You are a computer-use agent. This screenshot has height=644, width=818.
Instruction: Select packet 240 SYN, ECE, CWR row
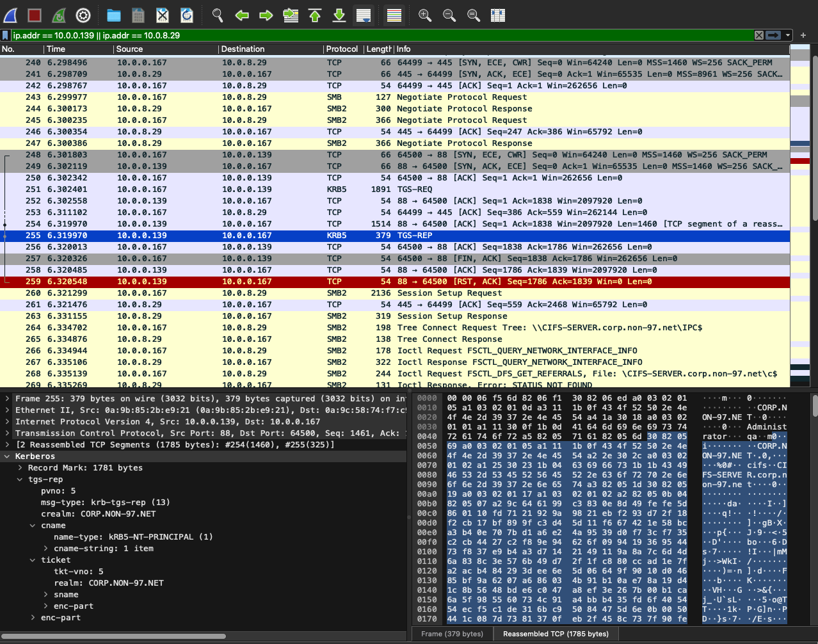tap(395, 63)
